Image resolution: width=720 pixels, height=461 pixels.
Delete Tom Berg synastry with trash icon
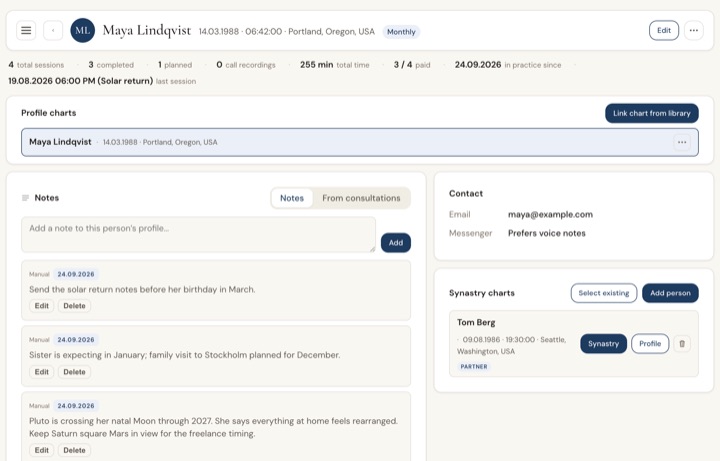[682, 343]
